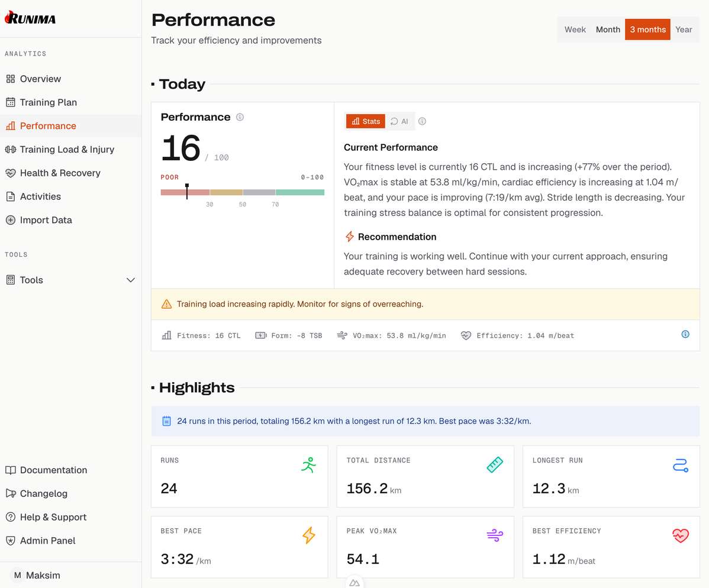Click the wind icon on Peak VO₂max card
This screenshot has height=588, width=709.
(495, 535)
